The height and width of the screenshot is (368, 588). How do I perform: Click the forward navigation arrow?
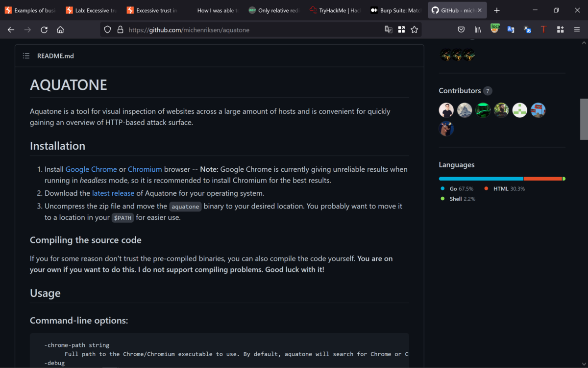pos(27,29)
